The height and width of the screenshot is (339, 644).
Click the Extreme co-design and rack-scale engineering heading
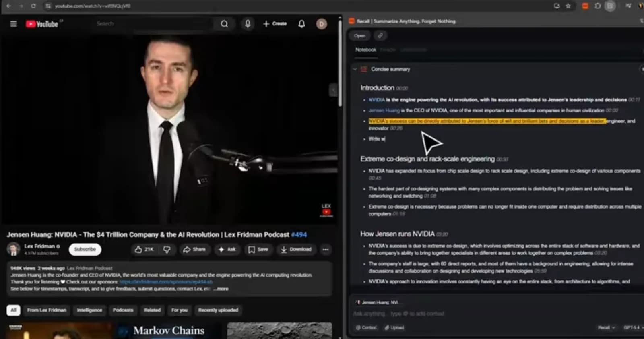point(427,159)
